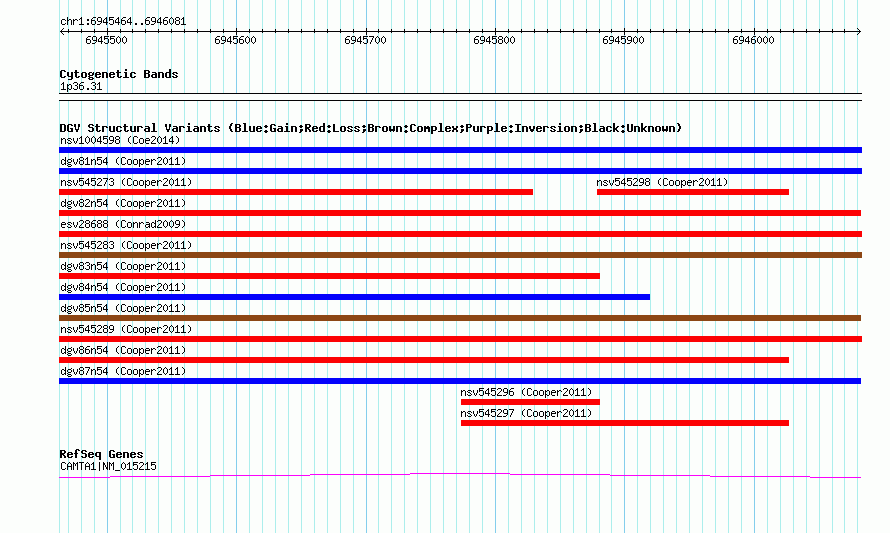Select the red nsv545273 loss bar
Image resolution: width=890 pixels, height=533 pixels.
[x=296, y=192]
